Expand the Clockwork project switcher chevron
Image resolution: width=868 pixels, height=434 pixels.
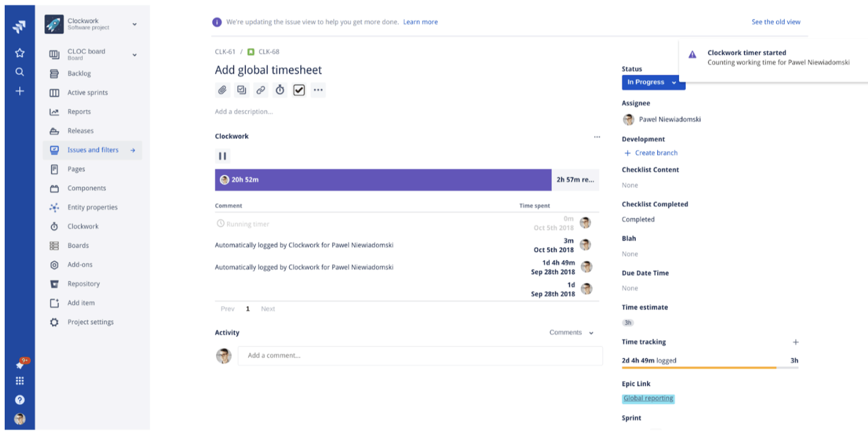click(135, 24)
